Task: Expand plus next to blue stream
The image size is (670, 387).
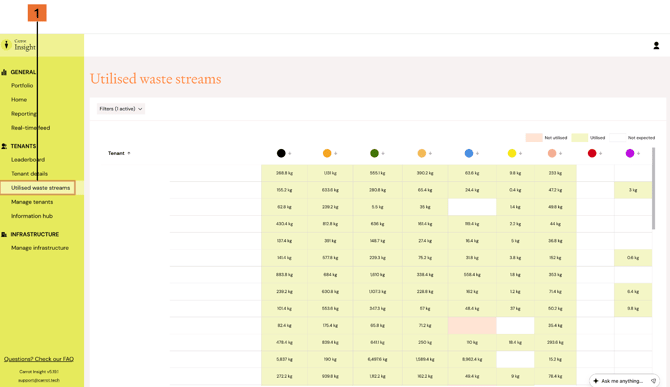Action: (x=477, y=153)
